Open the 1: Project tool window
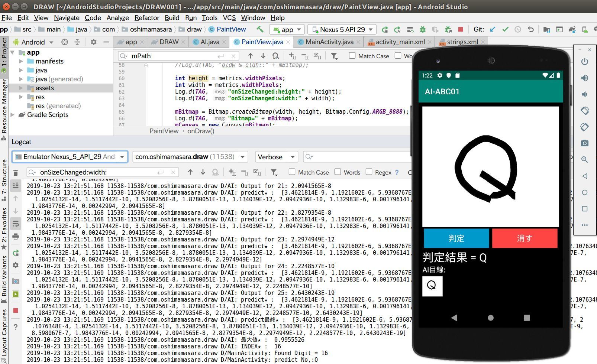The width and height of the screenshot is (597, 364). (x=4, y=52)
